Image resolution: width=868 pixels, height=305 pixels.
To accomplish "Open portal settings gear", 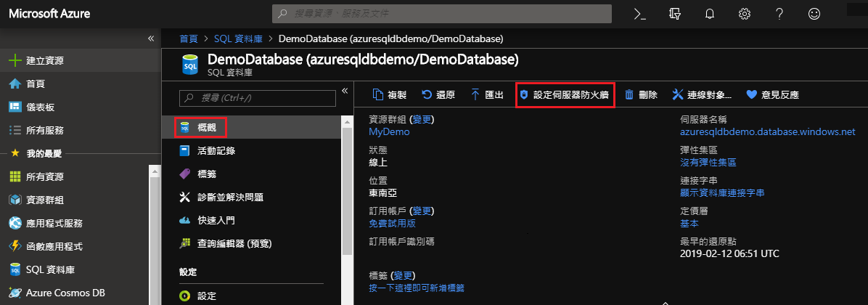I will pyautogui.click(x=744, y=14).
